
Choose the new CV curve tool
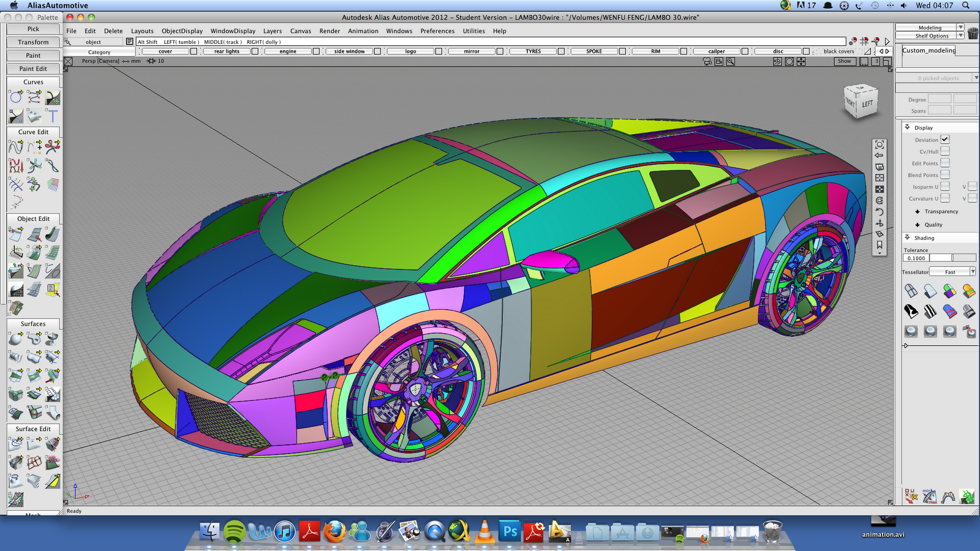[34, 97]
